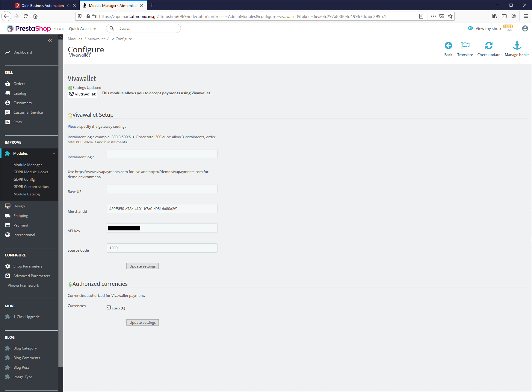Screen dimensions: 532x392
Task: Open the Stats section icon
Action: [7, 122]
